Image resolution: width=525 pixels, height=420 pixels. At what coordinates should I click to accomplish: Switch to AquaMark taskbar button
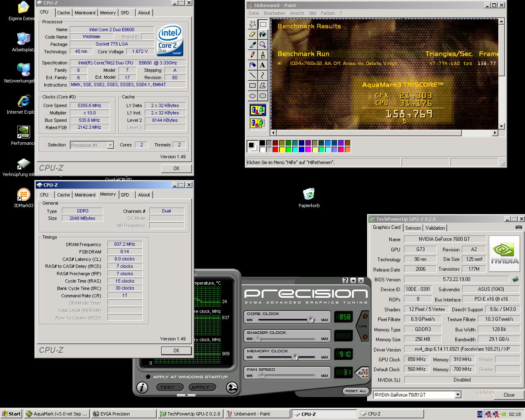pyautogui.click(x=57, y=414)
